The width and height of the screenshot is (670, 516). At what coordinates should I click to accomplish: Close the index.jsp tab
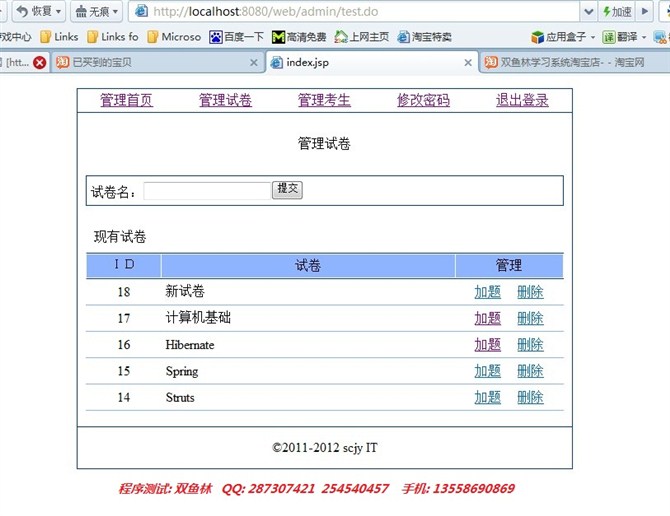coord(468,63)
